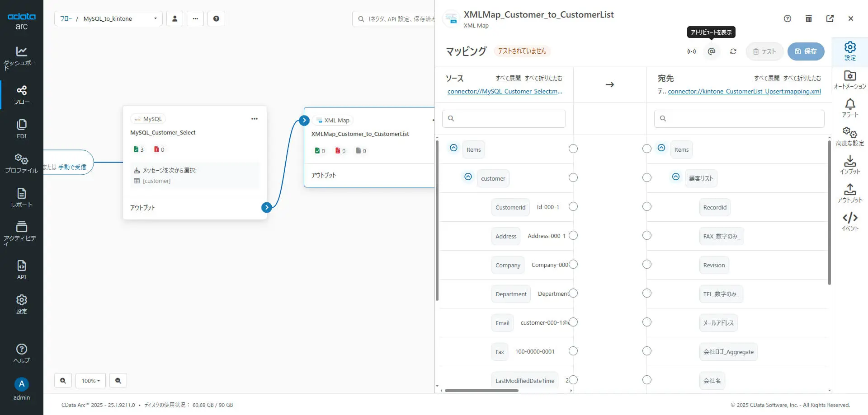This screenshot has height=415, width=868.
Task: Switch to the オートメーション tab
Action: [x=849, y=79]
